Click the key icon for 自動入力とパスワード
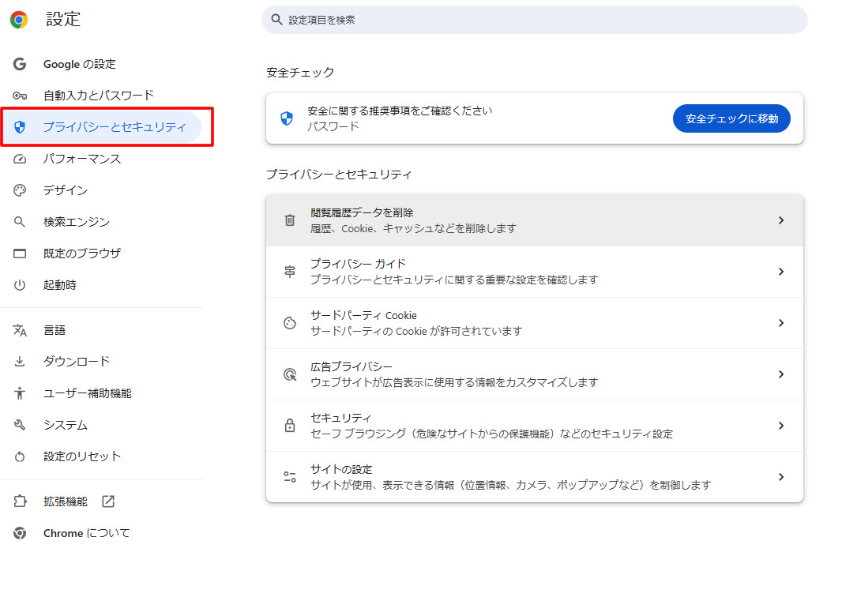This screenshot has height=616, width=842. pos(20,96)
